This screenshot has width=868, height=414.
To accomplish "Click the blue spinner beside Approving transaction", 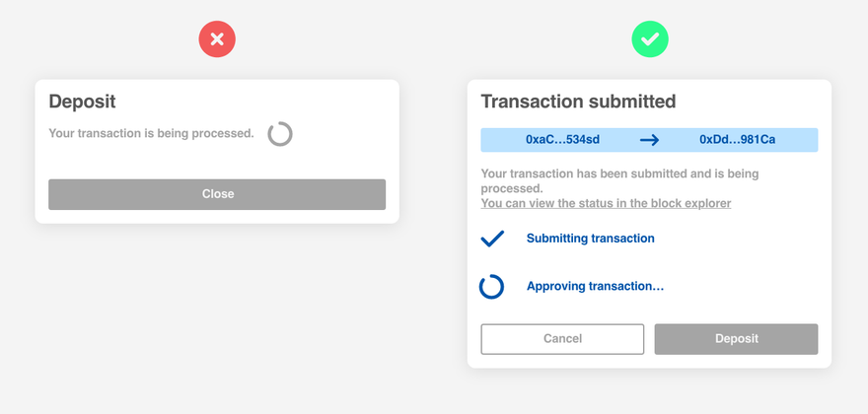I will coord(491,287).
